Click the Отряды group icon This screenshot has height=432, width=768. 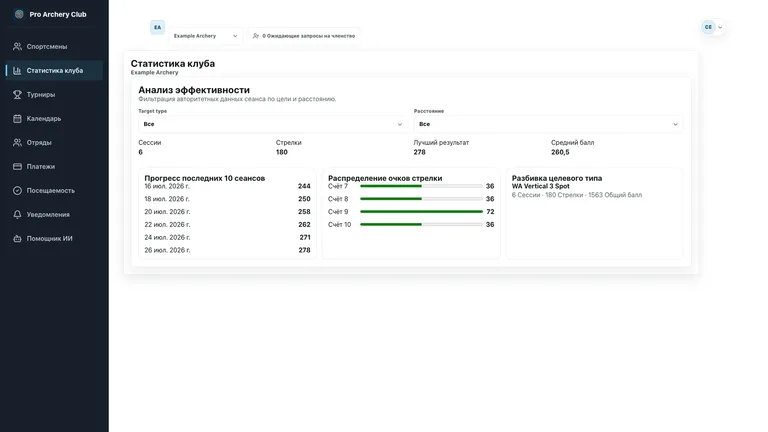coord(17,143)
